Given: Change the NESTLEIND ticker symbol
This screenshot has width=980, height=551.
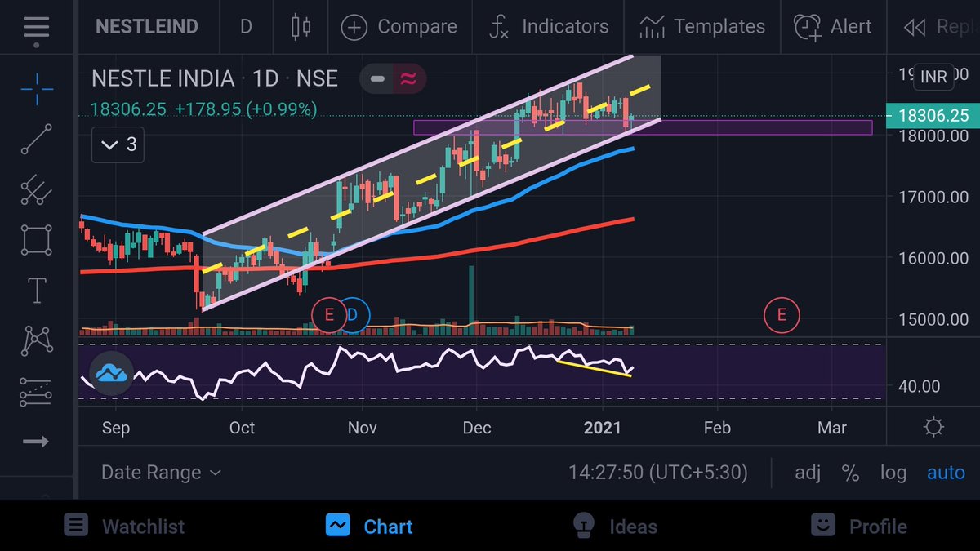Looking at the screenshot, I should pos(147,26).
